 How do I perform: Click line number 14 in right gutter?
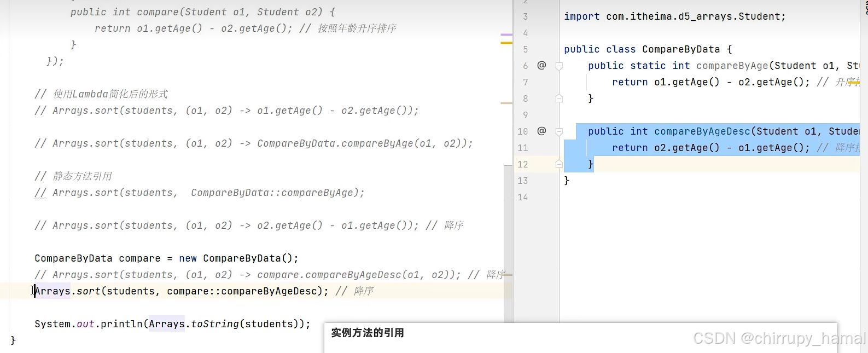coord(523,197)
